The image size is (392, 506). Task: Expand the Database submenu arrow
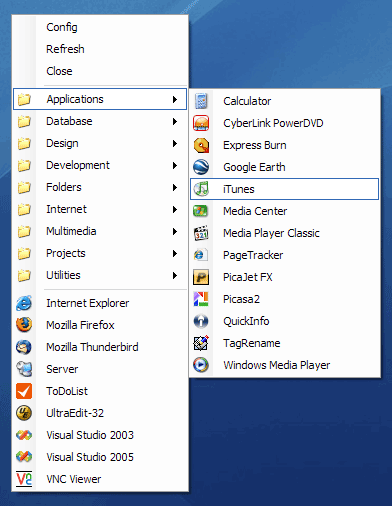tap(175, 121)
